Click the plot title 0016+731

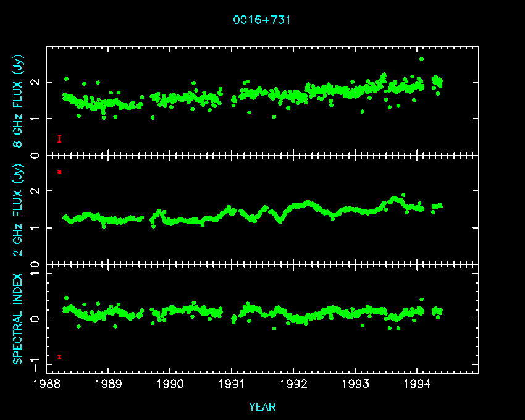(262, 20)
